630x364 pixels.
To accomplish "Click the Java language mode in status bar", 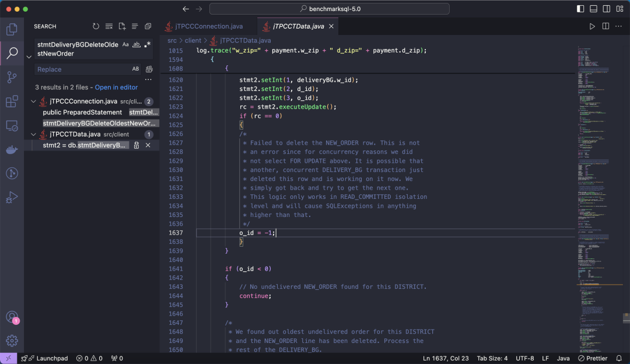I will [x=563, y=358].
